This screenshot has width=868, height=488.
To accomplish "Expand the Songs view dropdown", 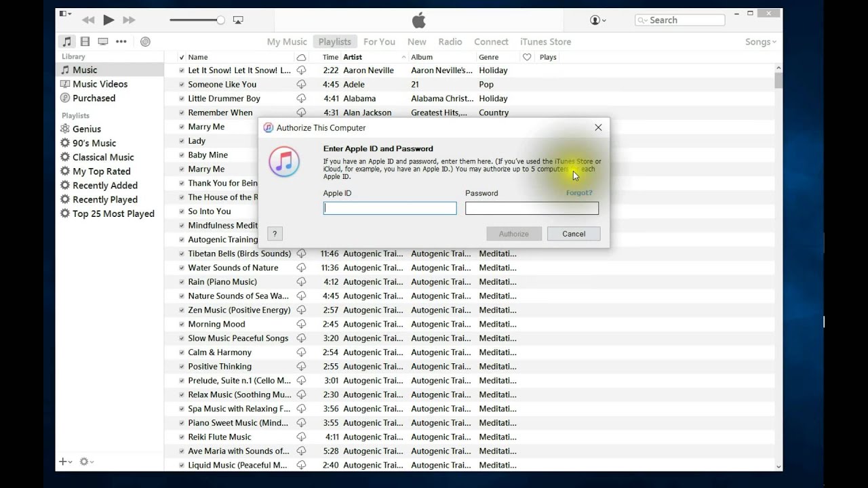I will [x=761, y=41].
